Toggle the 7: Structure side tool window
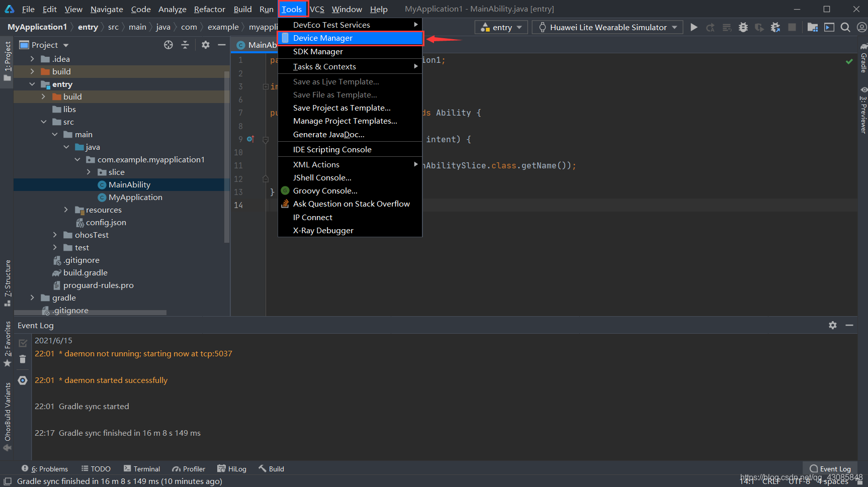Screen dimensions: 868x487 pyautogui.click(x=8, y=283)
